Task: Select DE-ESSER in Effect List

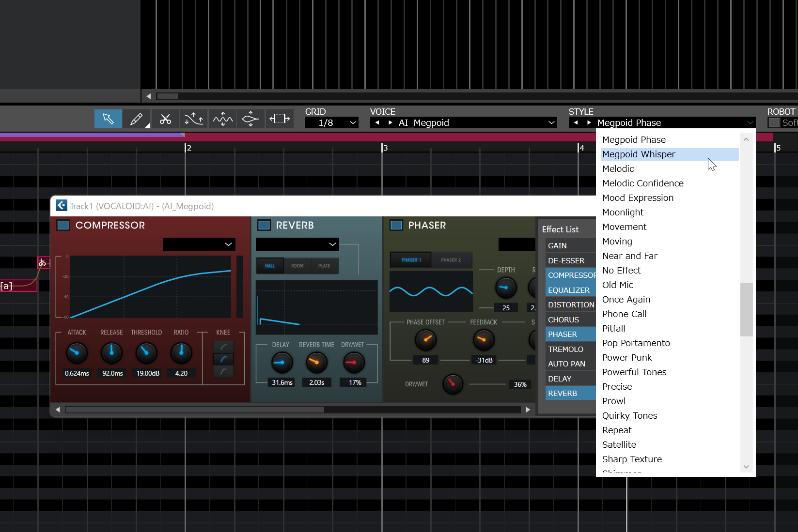Action: tap(570, 260)
